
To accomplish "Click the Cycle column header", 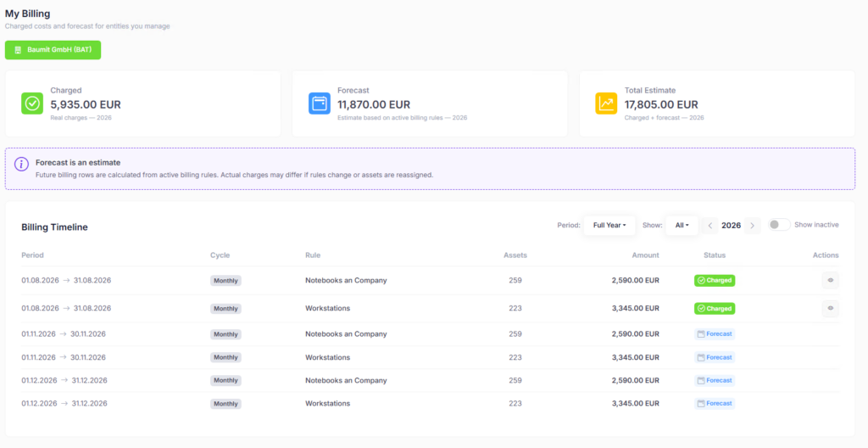I will (220, 255).
